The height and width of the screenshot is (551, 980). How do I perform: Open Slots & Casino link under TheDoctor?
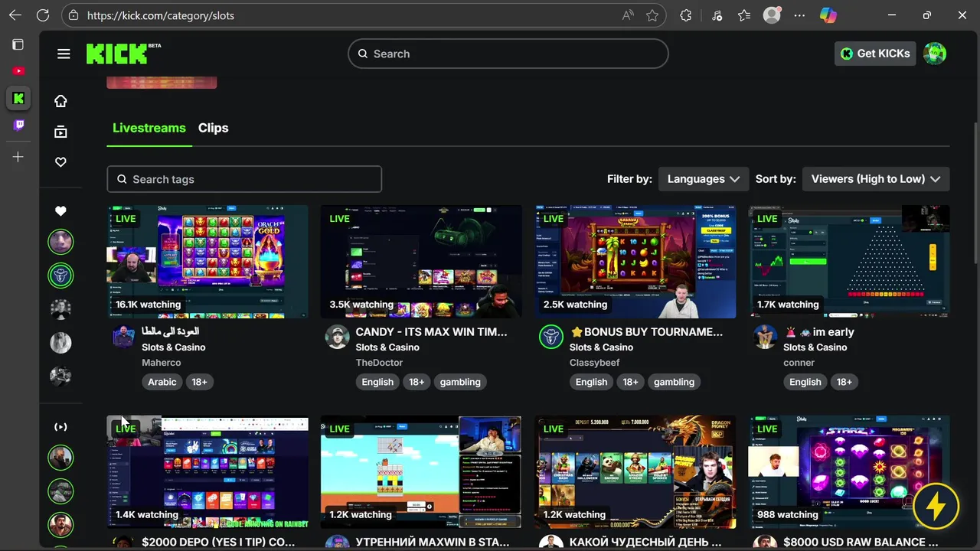tap(387, 347)
